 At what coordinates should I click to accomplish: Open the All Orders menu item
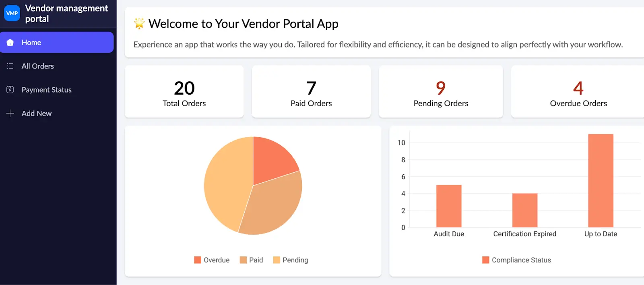coord(37,66)
